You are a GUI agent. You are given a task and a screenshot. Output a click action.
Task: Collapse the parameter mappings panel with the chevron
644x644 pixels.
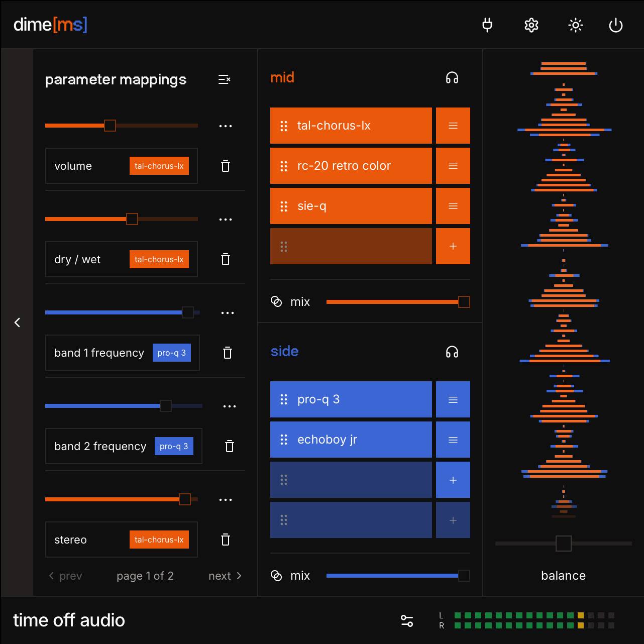17,323
